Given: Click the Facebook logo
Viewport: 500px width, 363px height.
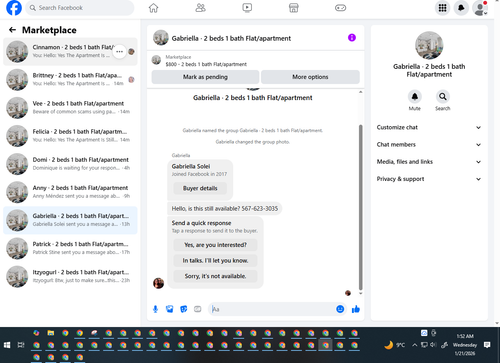Looking at the screenshot, I should [14, 8].
